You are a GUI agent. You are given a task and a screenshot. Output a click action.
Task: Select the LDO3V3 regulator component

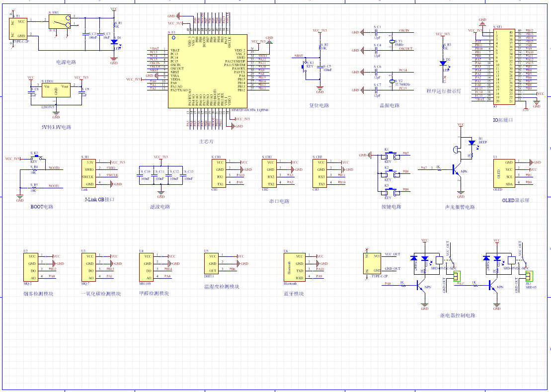tap(56, 90)
